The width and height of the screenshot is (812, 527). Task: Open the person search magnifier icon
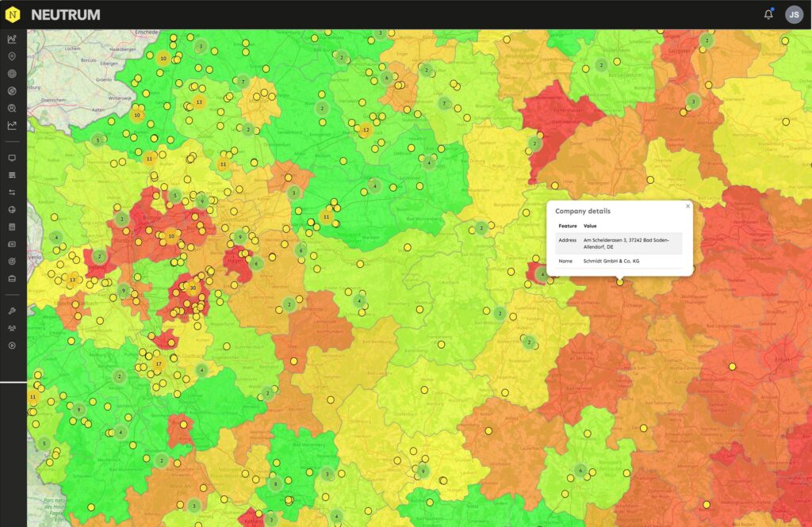[12, 108]
